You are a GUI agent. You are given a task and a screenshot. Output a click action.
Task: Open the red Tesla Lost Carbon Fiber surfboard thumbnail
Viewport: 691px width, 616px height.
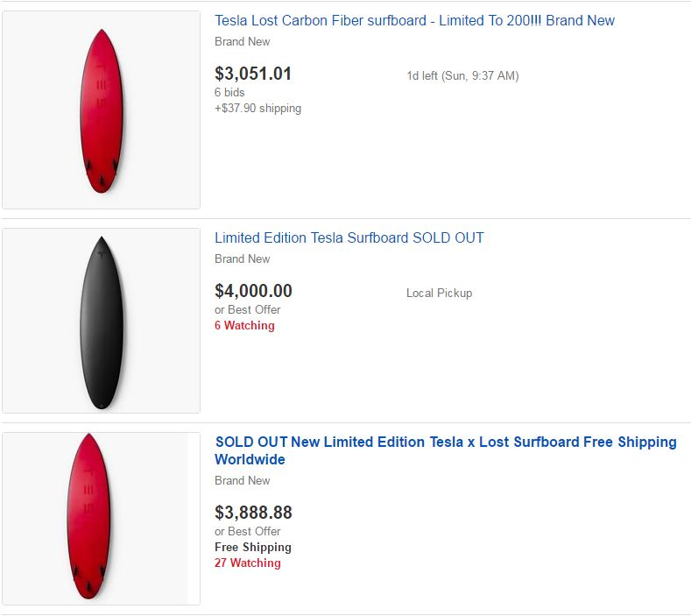(101, 110)
